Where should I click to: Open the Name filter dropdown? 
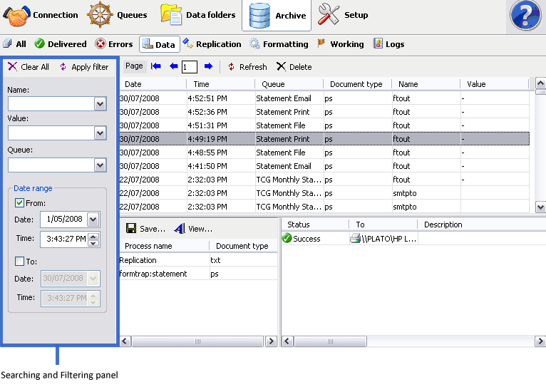[x=100, y=104]
